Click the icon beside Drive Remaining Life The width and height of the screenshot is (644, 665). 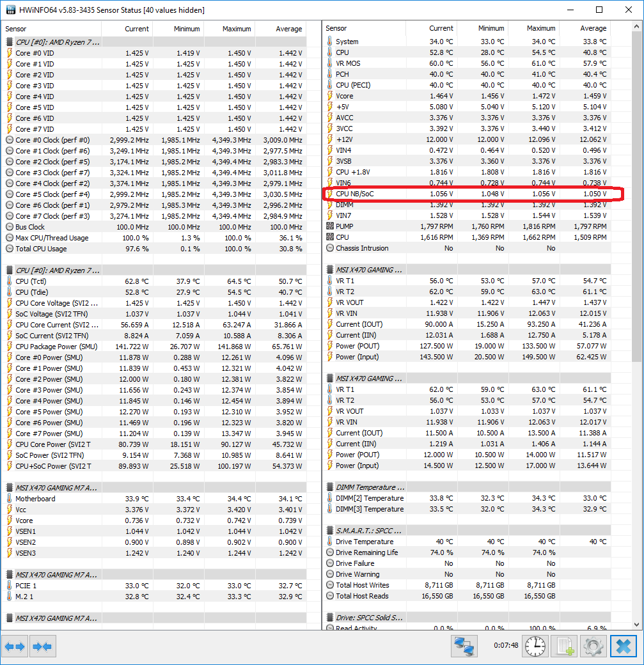(x=330, y=552)
